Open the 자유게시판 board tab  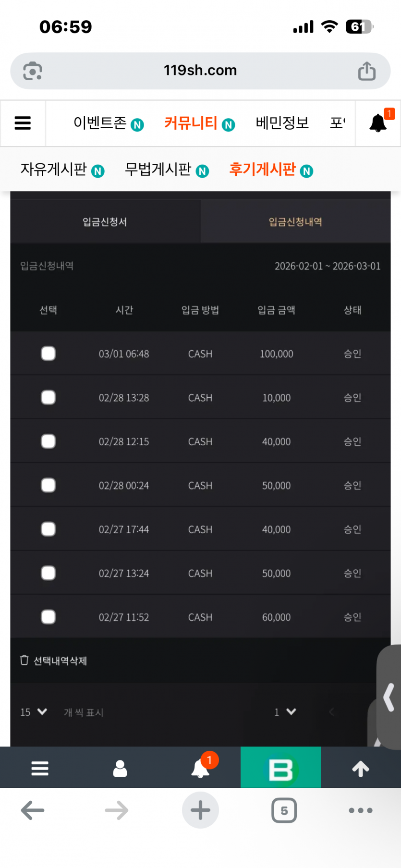point(62,170)
